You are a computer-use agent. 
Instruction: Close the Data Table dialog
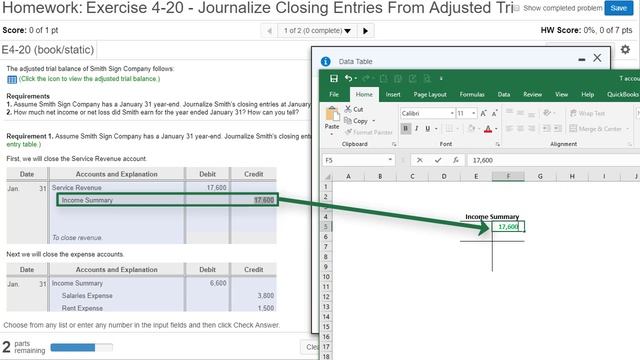click(597, 58)
